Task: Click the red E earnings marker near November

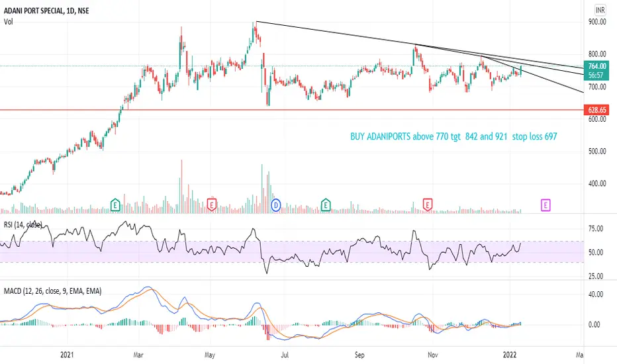Action: pos(428,205)
